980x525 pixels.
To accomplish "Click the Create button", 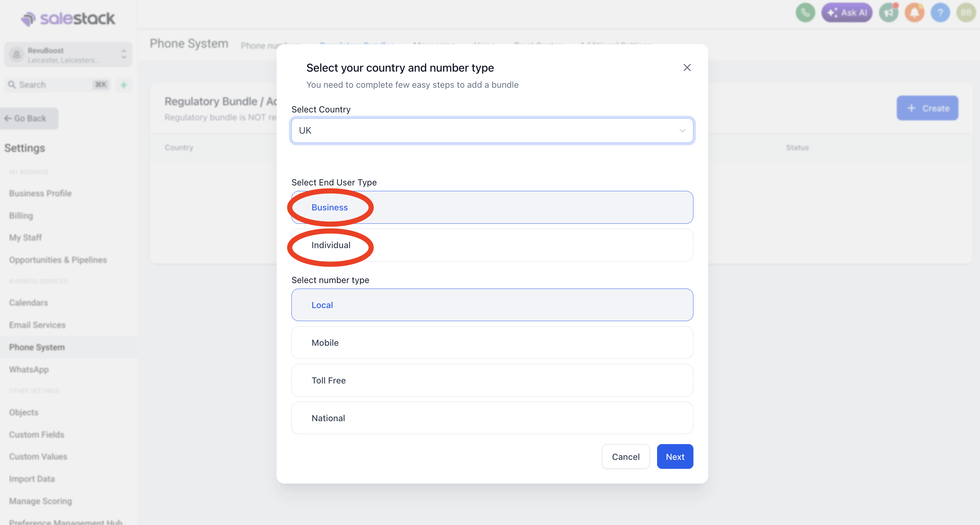I will pos(927,108).
